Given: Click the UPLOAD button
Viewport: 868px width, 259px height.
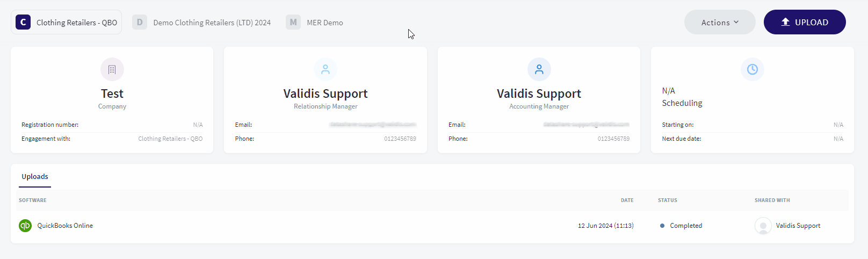Looking at the screenshot, I should tap(805, 22).
